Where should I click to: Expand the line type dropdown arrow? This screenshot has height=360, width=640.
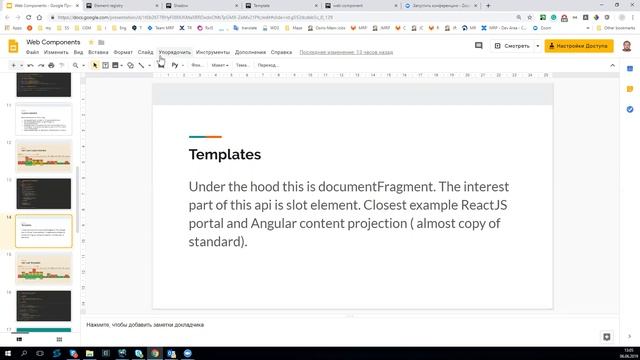(x=149, y=65)
